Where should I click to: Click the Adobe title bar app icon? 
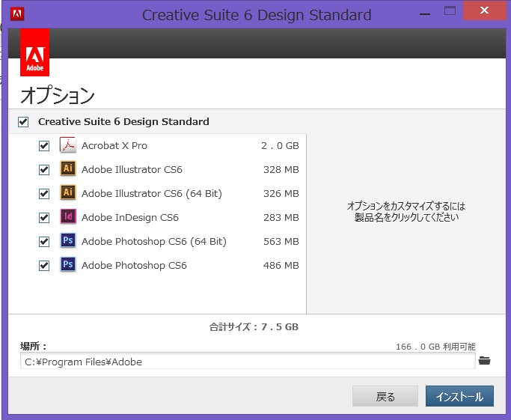click(17, 14)
